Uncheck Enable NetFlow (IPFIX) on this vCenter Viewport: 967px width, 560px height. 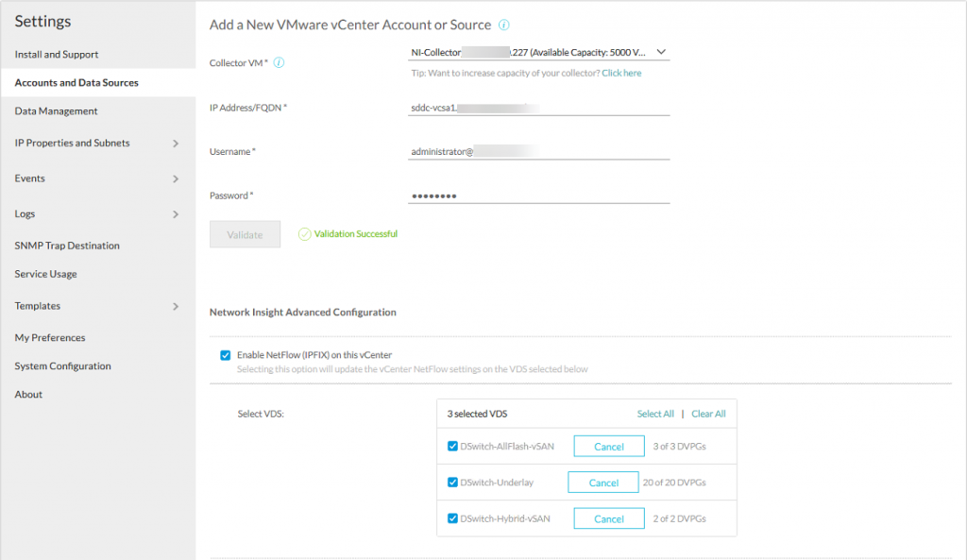[x=225, y=355]
